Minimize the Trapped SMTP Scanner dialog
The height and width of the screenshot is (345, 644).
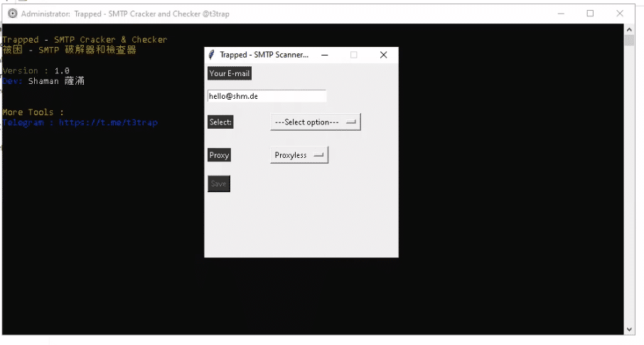tap(324, 55)
